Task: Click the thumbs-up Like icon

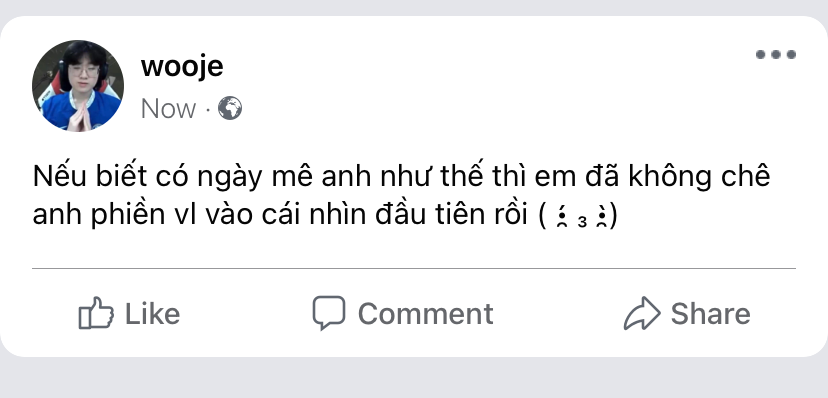Action: (x=96, y=313)
